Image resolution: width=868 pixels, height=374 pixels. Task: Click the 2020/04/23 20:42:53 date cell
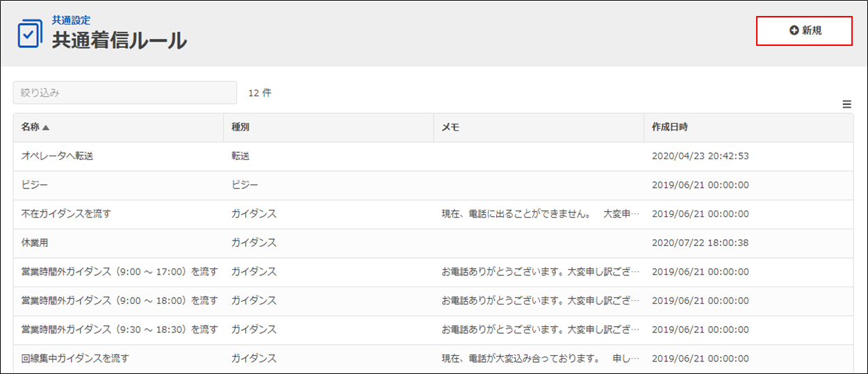[700, 156]
